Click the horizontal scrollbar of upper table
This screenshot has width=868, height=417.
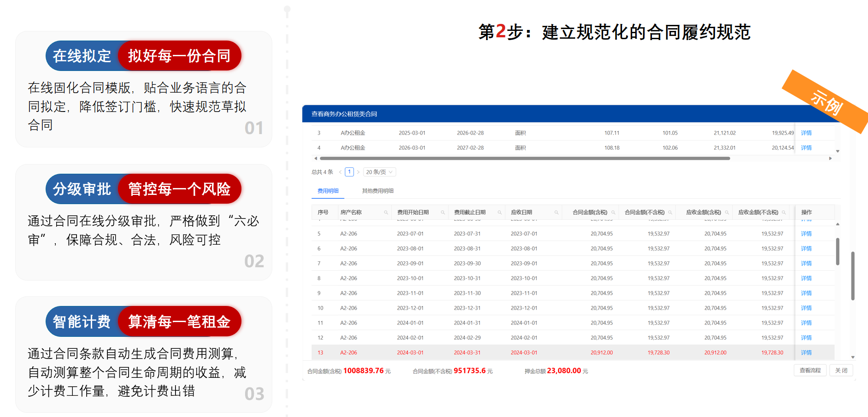point(525,158)
